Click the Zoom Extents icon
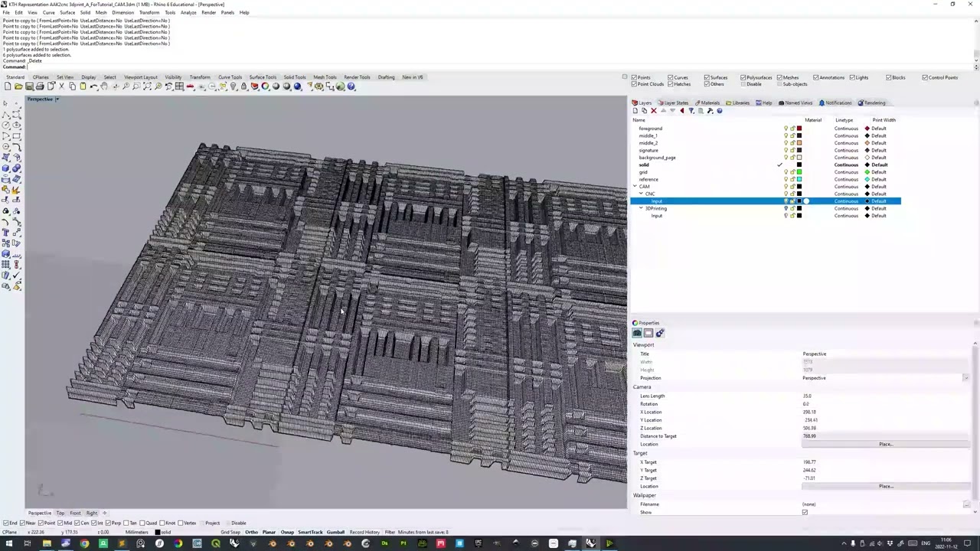The height and width of the screenshot is (551, 980). point(147,86)
